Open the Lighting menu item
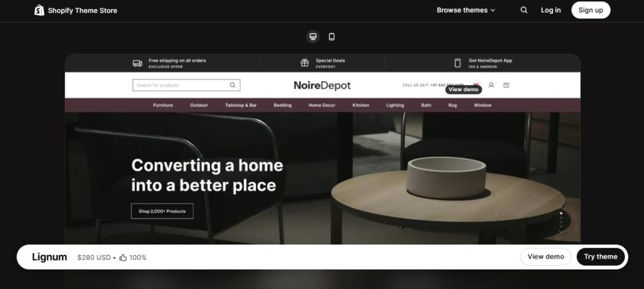 (x=395, y=105)
